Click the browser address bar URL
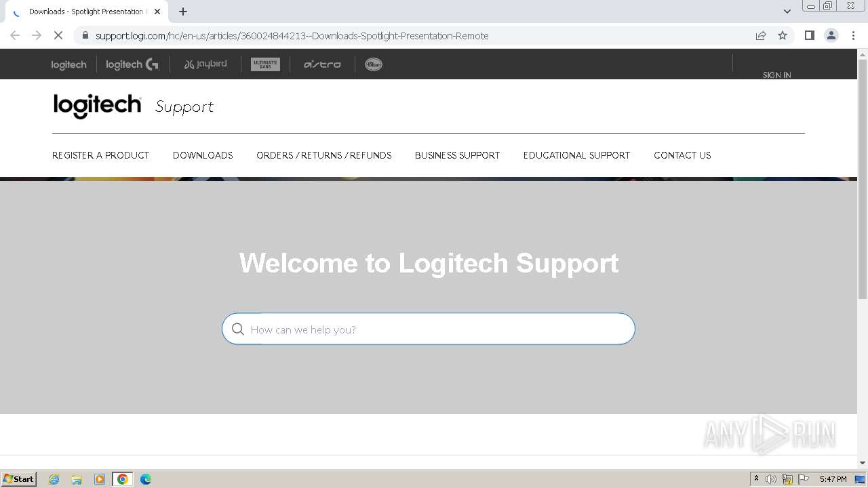 tap(292, 35)
